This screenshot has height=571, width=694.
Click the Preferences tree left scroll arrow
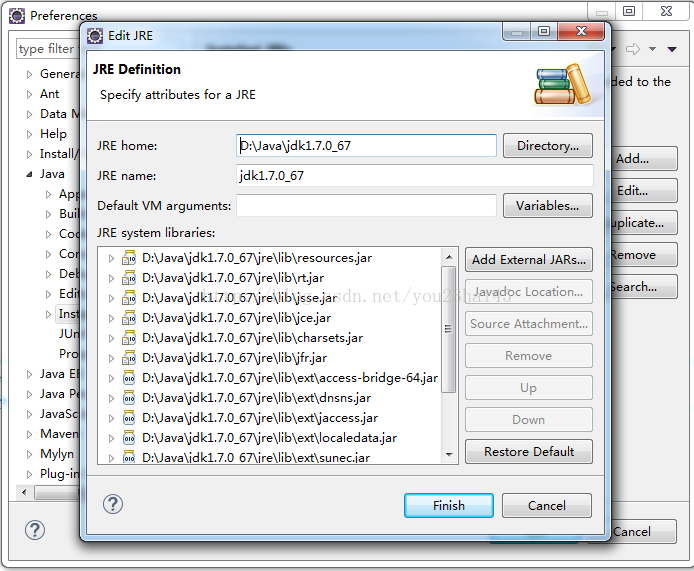(24, 492)
